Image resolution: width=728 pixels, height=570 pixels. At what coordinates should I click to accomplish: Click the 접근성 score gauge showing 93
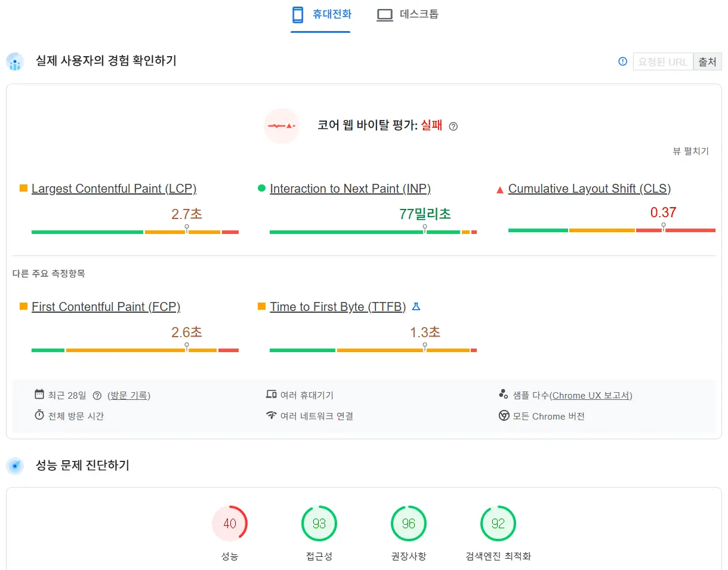(x=319, y=524)
